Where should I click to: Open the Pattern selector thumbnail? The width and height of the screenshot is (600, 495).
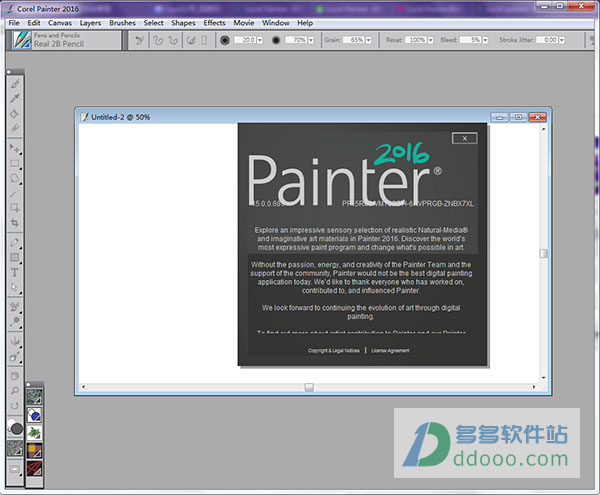[34, 397]
